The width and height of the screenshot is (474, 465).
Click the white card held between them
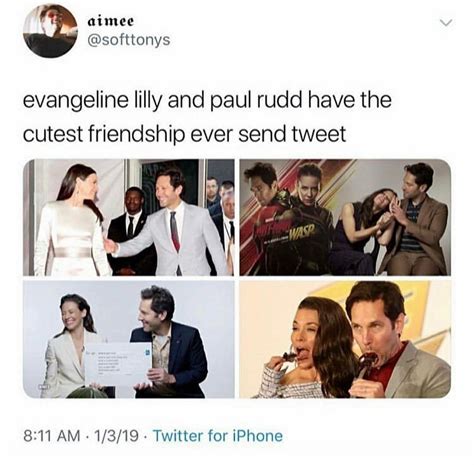pos(119,364)
